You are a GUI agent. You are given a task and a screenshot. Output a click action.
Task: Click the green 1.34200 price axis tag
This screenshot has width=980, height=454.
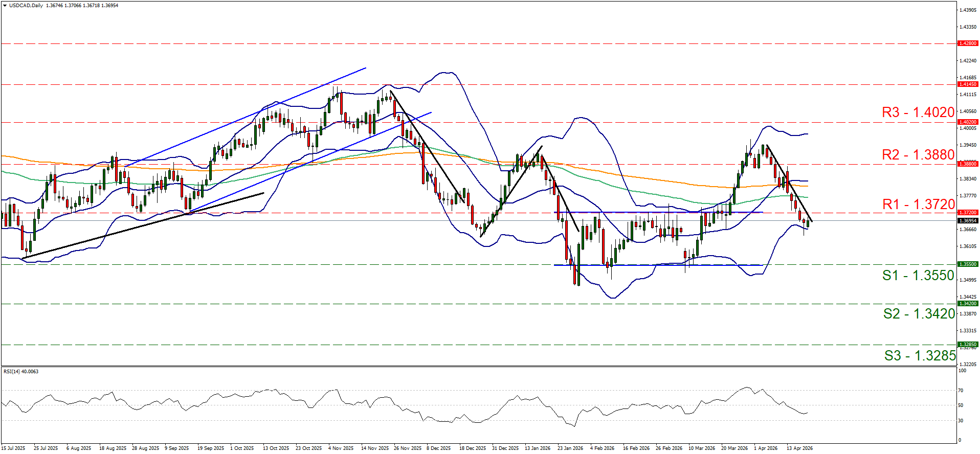point(967,304)
